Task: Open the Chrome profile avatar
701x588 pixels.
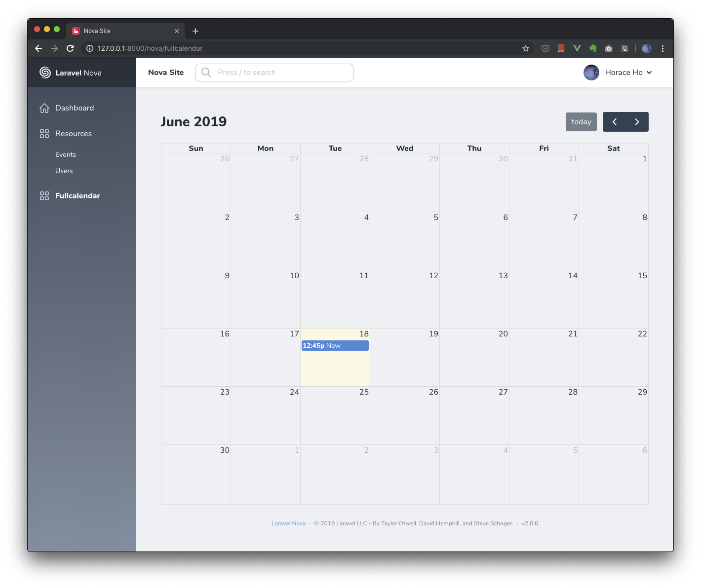Action: [x=647, y=48]
